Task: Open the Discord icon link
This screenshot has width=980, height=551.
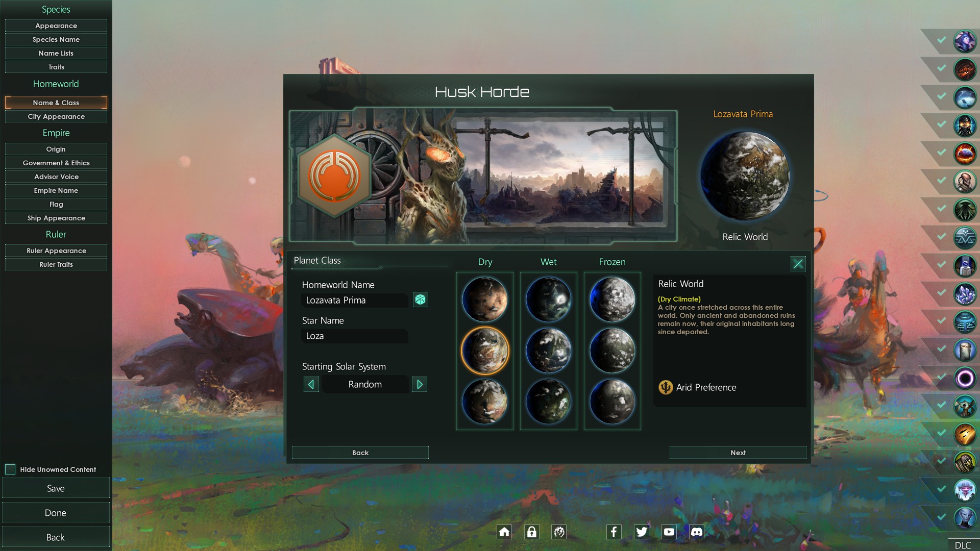Action: (697, 532)
